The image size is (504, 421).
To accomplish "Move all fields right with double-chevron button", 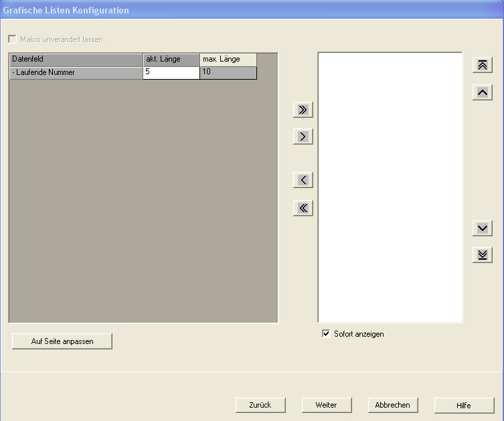I will point(303,110).
